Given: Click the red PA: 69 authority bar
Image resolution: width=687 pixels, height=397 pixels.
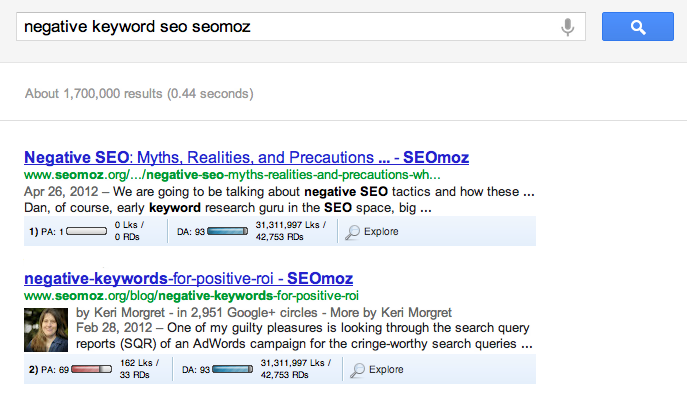Looking at the screenshot, I should pyautogui.click(x=92, y=369).
